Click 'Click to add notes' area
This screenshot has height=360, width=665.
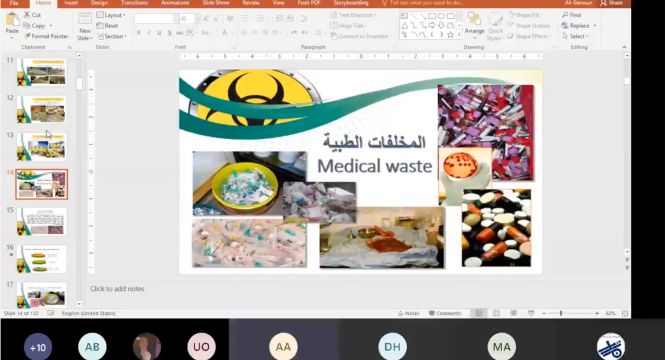click(x=117, y=289)
